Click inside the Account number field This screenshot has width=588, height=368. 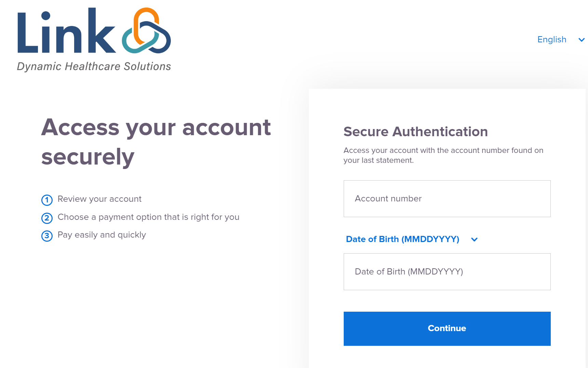[447, 198]
